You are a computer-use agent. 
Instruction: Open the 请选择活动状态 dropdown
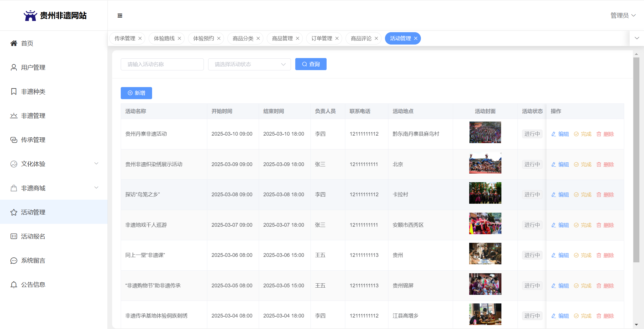coord(249,64)
